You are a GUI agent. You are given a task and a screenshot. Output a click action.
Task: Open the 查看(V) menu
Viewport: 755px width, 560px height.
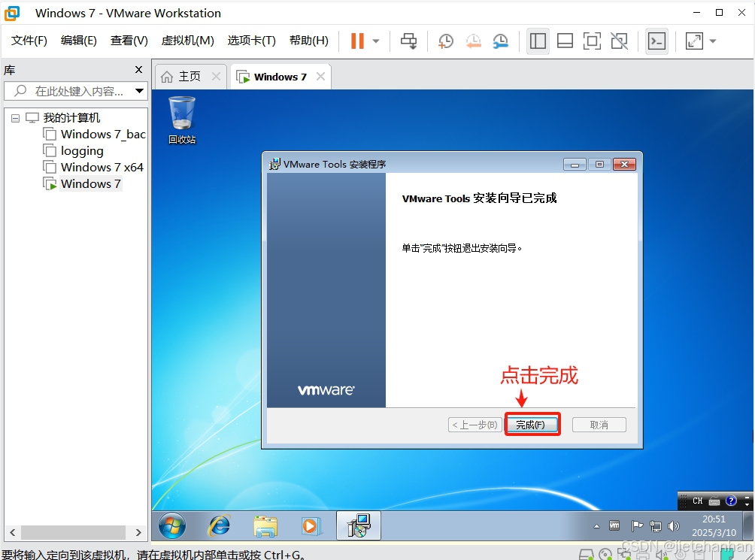[x=129, y=41]
